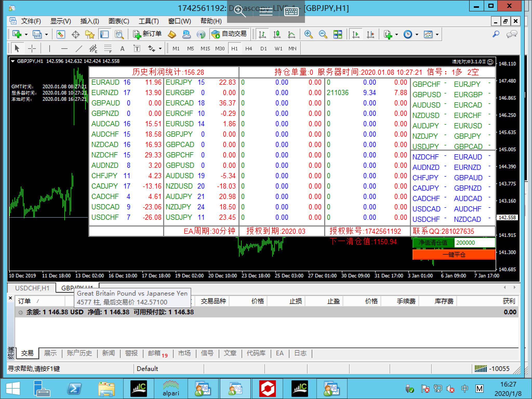
Task: Open the search magnifier icon
Action: [x=496, y=34]
